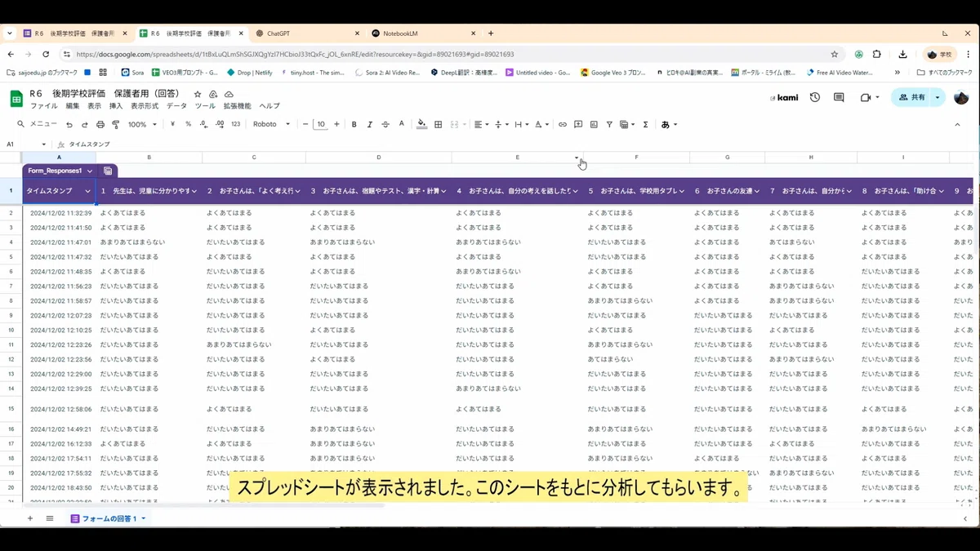This screenshot has width=980, height=551.
Task: Insert a link with the chain icon
Action: [562, 125]
